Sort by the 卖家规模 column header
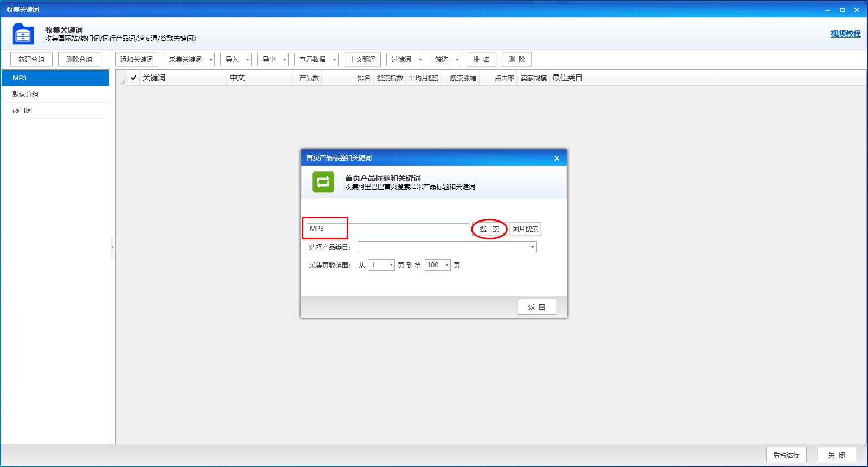The width and height of the screenshot is (868, 467). [534, 78]
